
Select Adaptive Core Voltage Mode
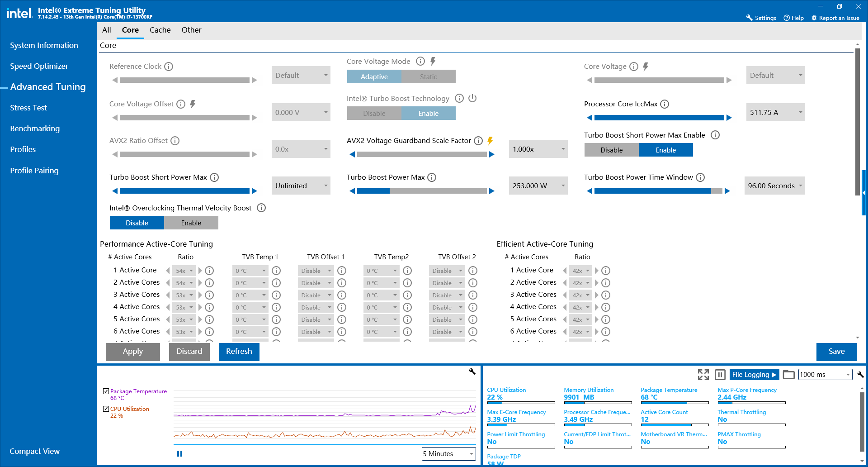point(374,76)
